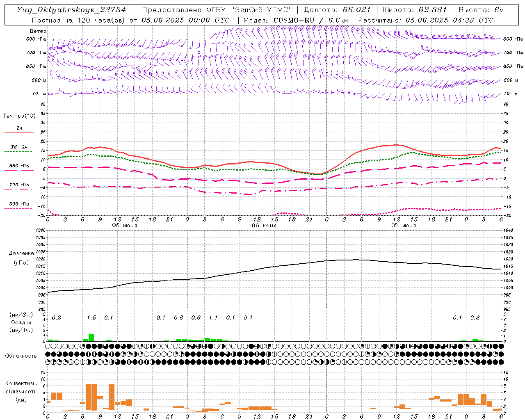525x420 pixels.
Task: Select the longitude value Долгота: 66.021
Action: [337, 10]
